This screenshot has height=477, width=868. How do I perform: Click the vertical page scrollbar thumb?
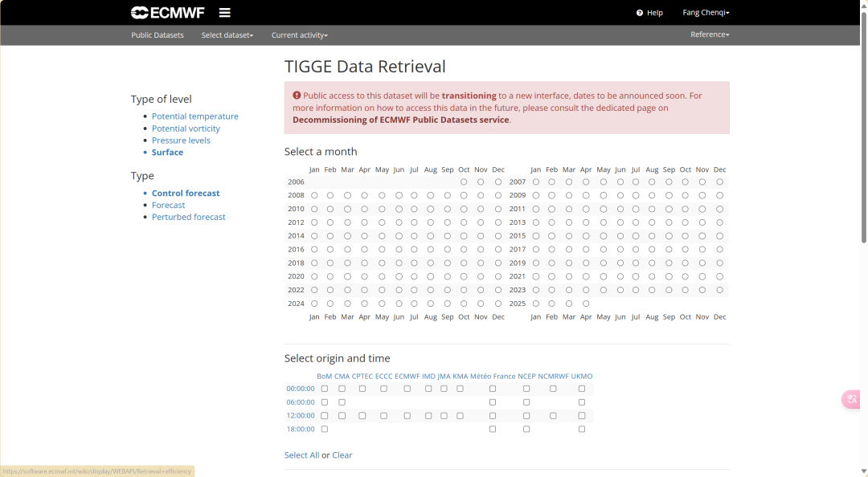point(863,127)
